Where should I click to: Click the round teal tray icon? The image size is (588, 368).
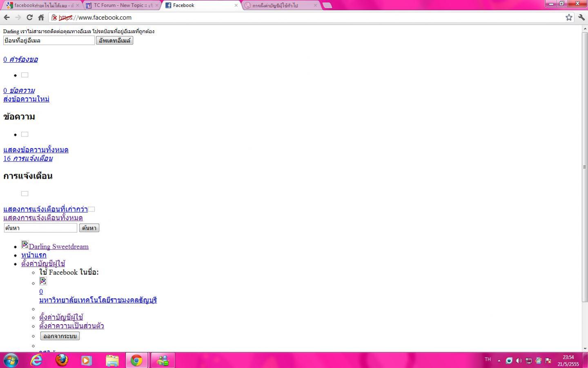(x=509, y=361)
